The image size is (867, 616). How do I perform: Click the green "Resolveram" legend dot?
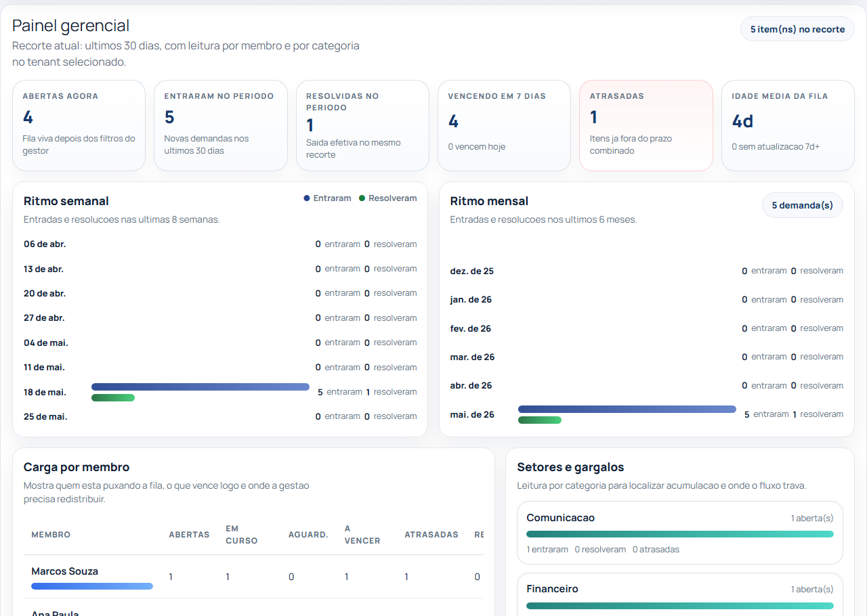(x=362, y=198)
